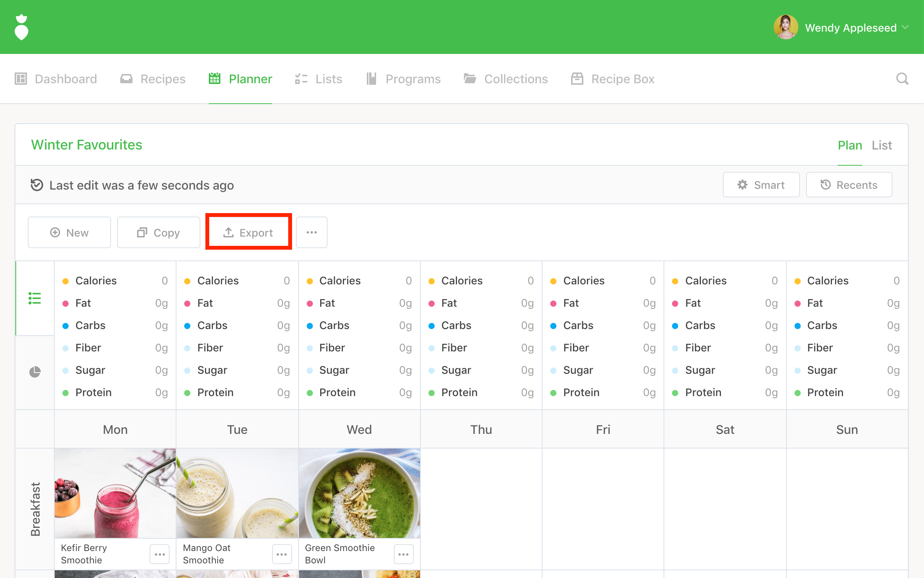
Task: Click the Copy button
Action: (x=158, y=232)
